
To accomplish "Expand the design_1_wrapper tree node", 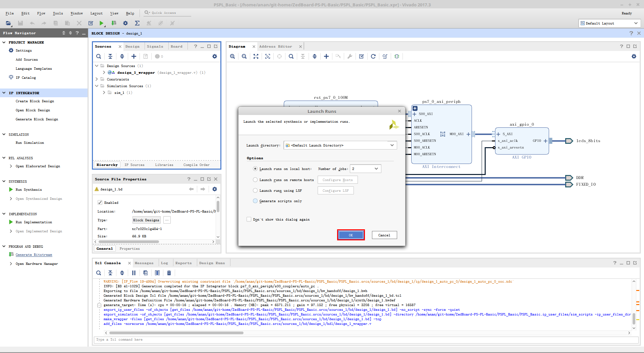I will [x=104, y=72].
